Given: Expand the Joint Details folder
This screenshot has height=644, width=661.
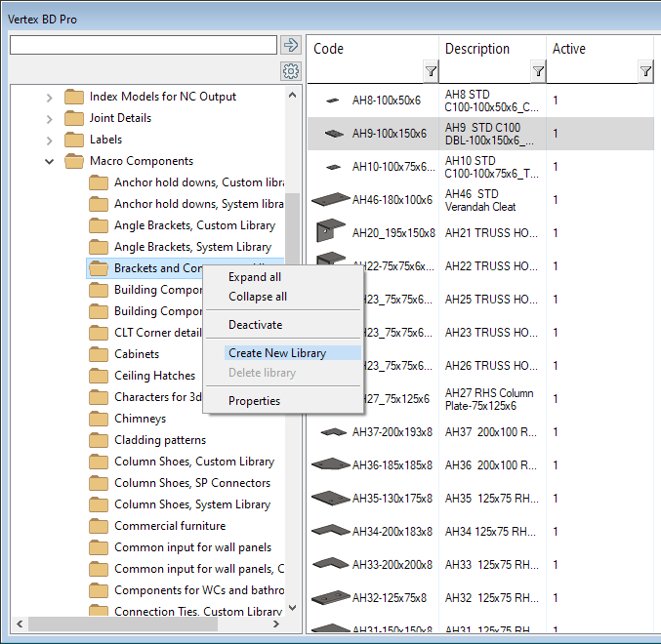Looking at the screenshot, I should (50, 118).
